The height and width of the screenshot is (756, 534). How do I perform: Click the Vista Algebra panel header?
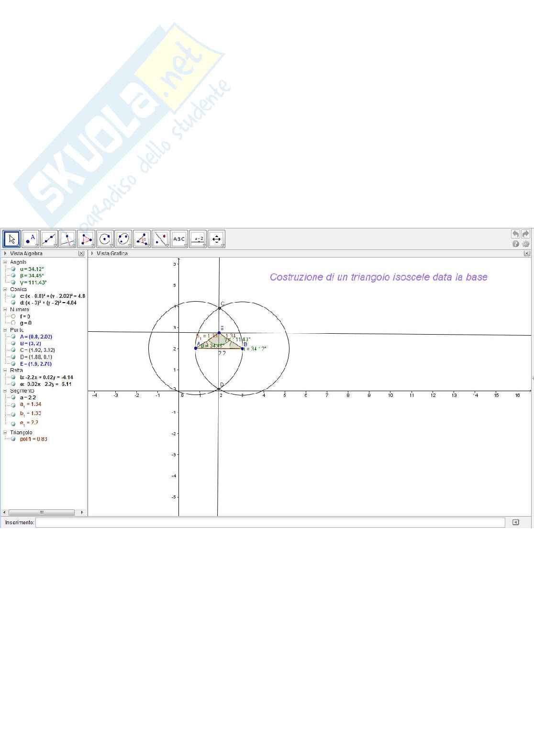(x=26, y=253)
